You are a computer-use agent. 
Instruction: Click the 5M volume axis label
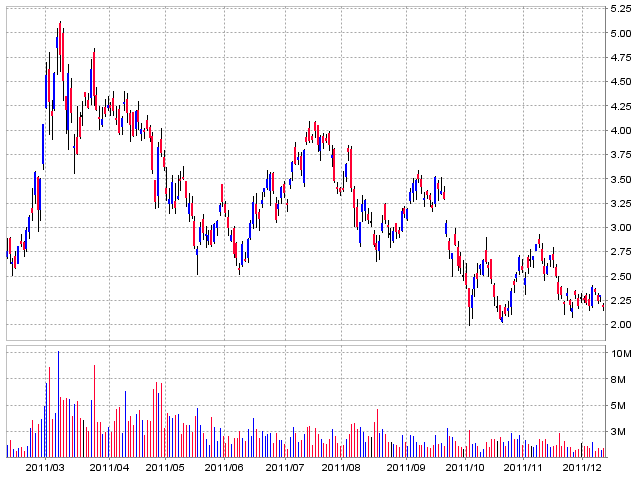620,406
